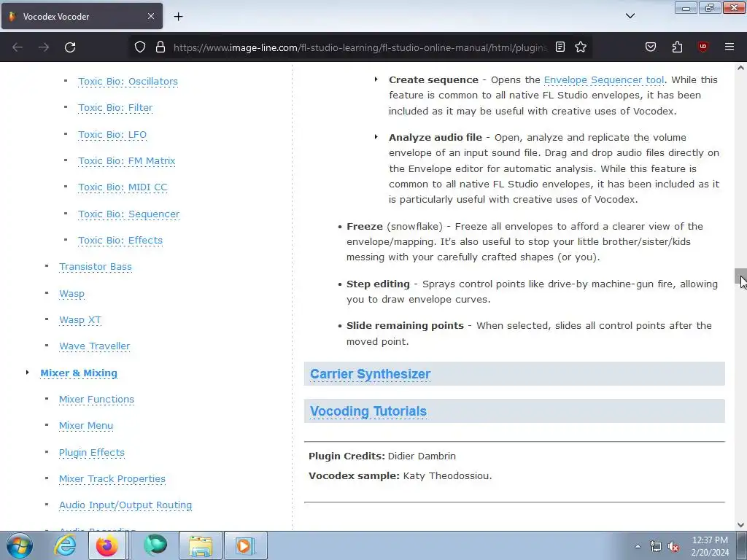
Task: Click the Firefox taskbar icon
Action: [107, 545]
